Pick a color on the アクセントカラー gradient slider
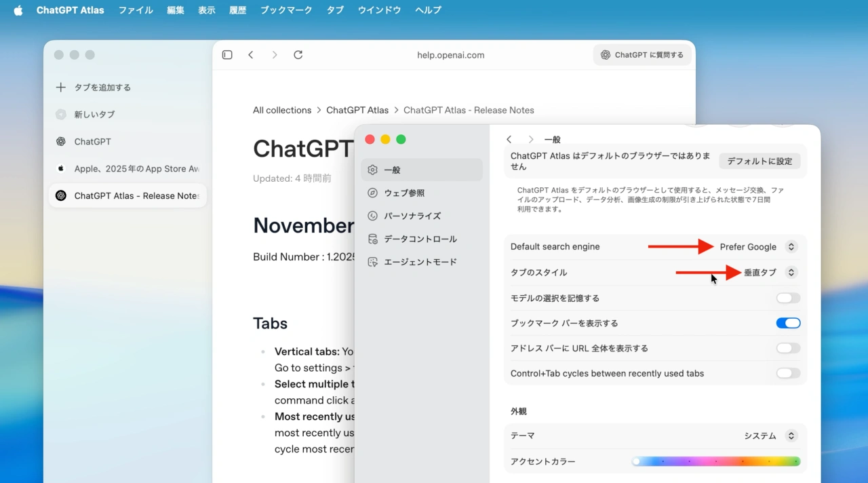This screenshot has height=483, width=868. tap(715, 461)
